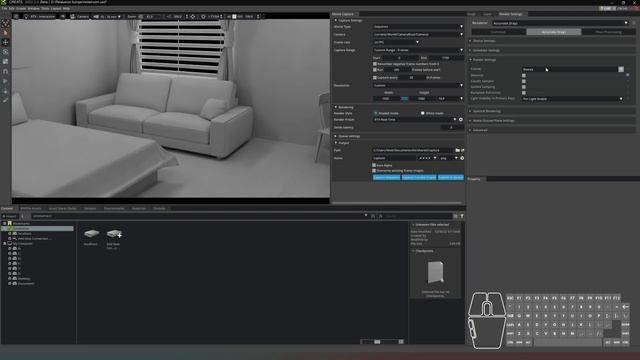Click the resolution width value field
The height and width of the screenshot is (360, 640).
(x=386, y=98)
